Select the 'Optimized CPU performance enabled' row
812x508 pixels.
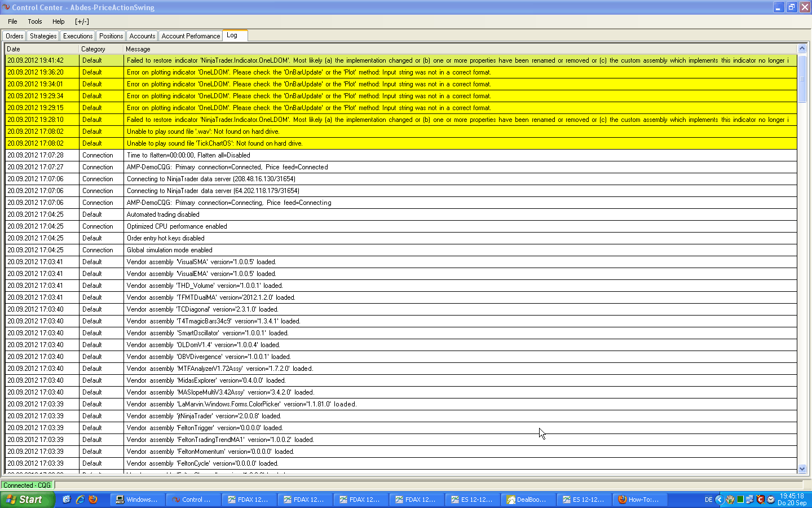(x=401, y=226)
